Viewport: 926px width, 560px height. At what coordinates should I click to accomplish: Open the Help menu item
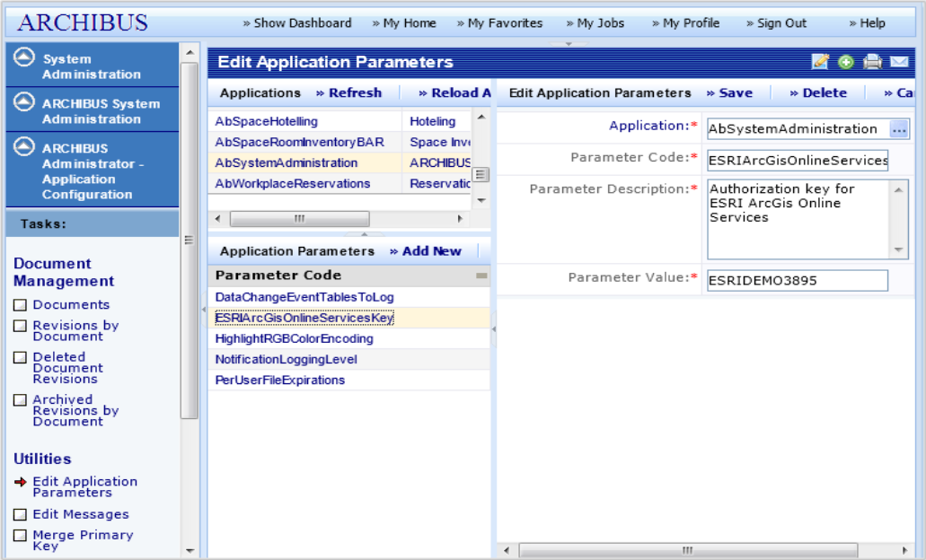pyautogui.click(x=867, y=23)
